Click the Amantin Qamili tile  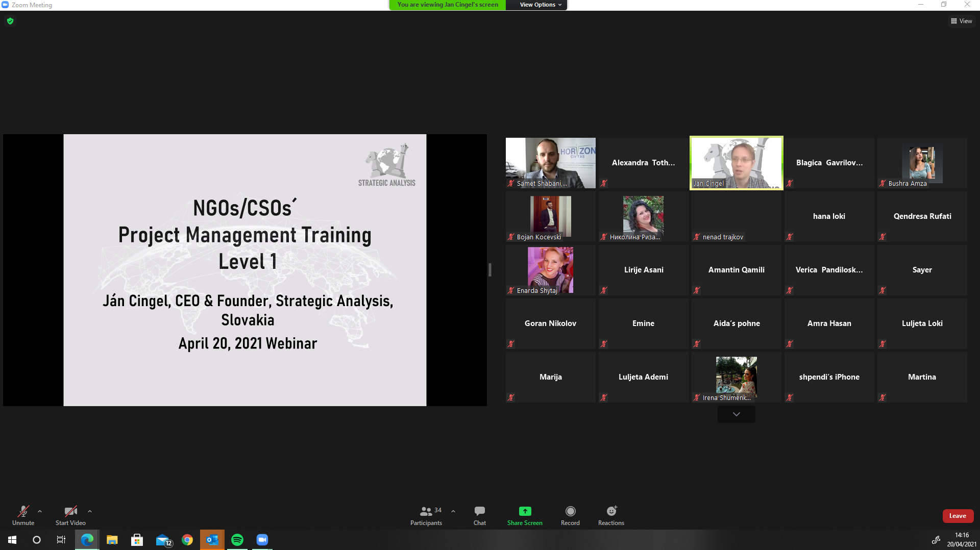click(x=736, y=270)
